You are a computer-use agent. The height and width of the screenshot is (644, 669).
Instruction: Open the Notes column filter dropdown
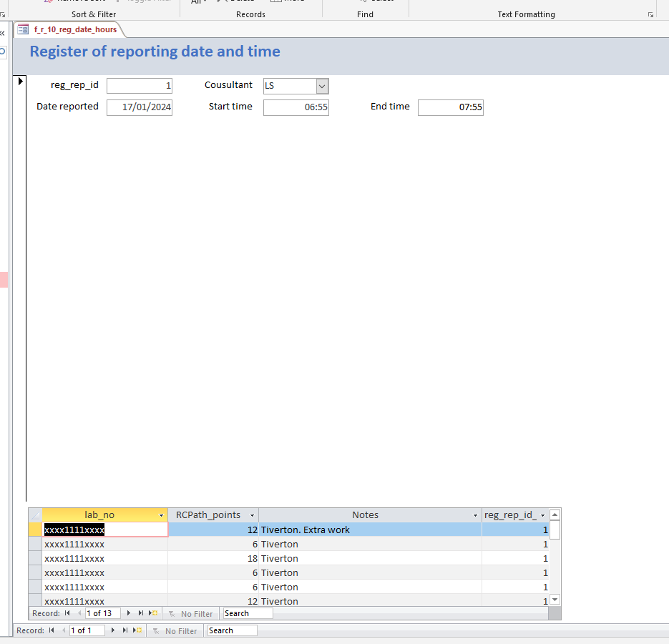point(475,515)
